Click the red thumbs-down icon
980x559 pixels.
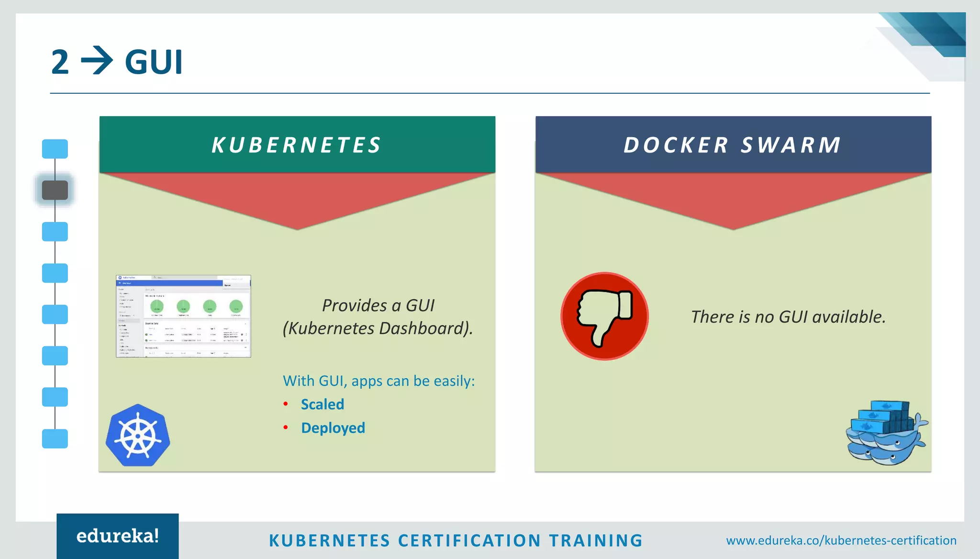[604, 316]
